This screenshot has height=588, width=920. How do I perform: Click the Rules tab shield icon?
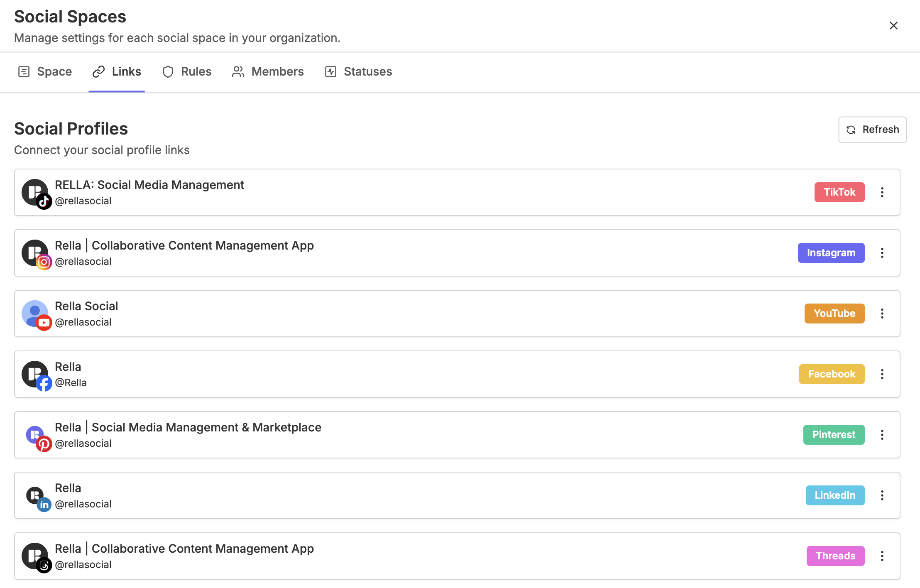(x=168, y=72)
